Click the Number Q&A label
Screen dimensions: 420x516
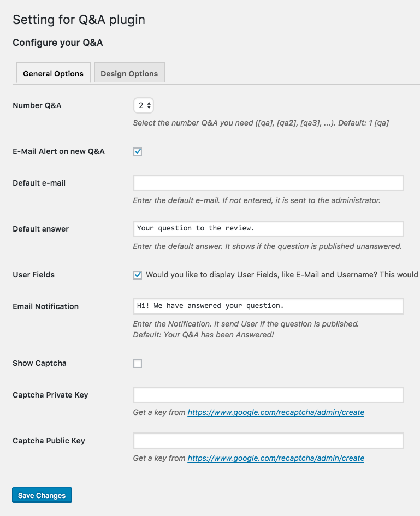37,105
